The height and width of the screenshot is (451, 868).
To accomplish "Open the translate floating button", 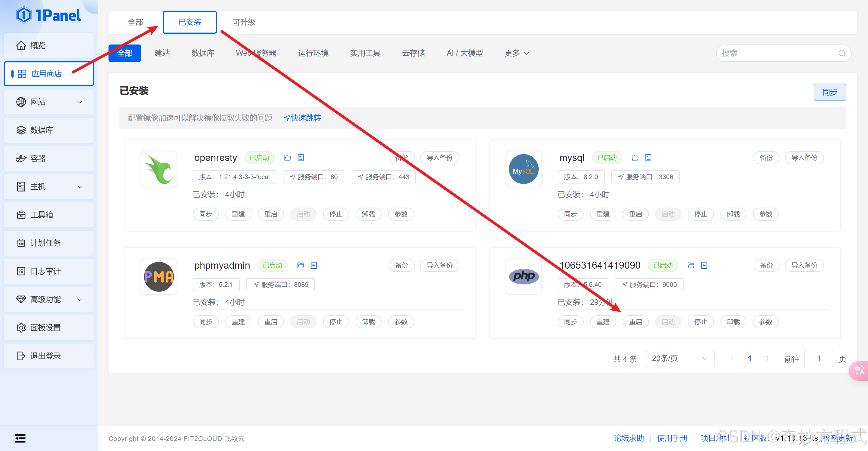I will pos(859,371).
